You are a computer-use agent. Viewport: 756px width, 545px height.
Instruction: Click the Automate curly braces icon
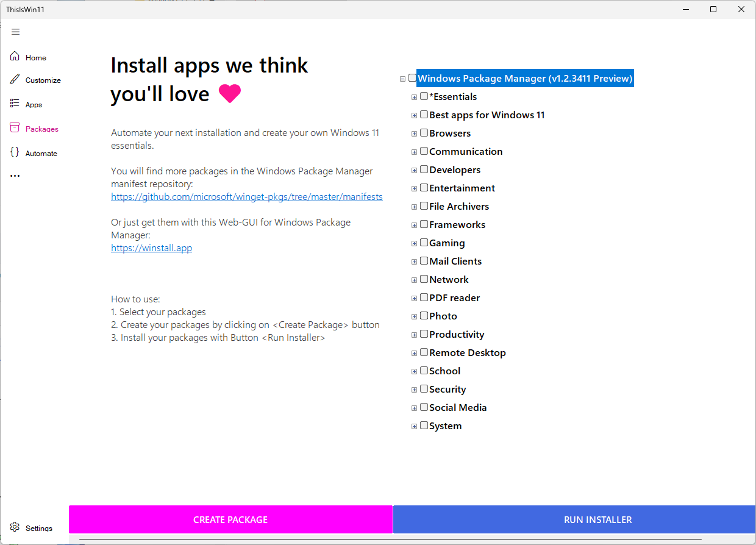[15, 152]
